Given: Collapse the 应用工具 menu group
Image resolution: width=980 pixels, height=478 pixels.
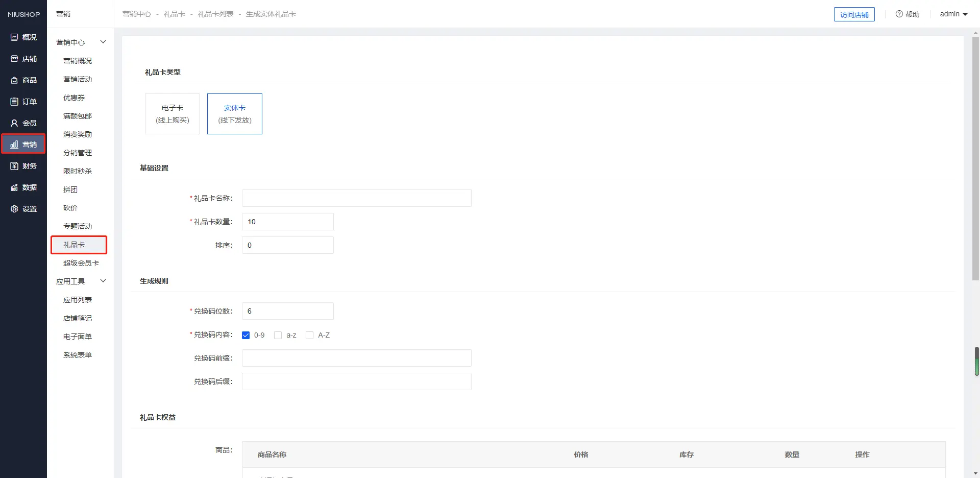Looking at the screenshot, I should tap(103, 281).
